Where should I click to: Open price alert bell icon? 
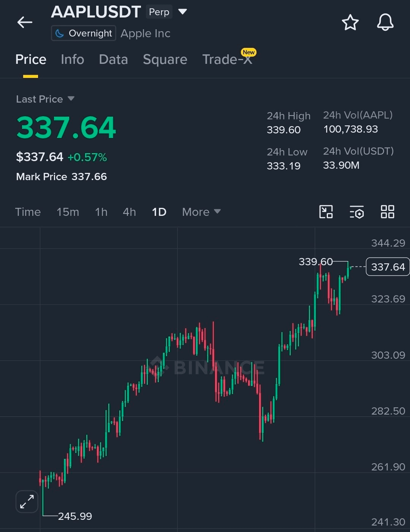(x=385, y=22)
